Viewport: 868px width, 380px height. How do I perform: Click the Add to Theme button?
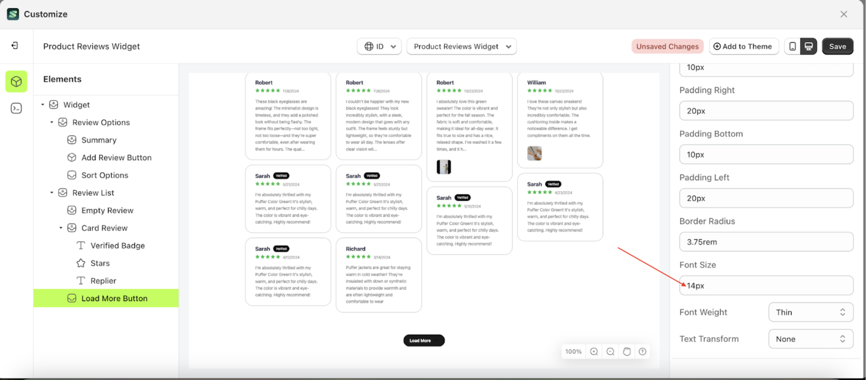[x=744, y=46]
